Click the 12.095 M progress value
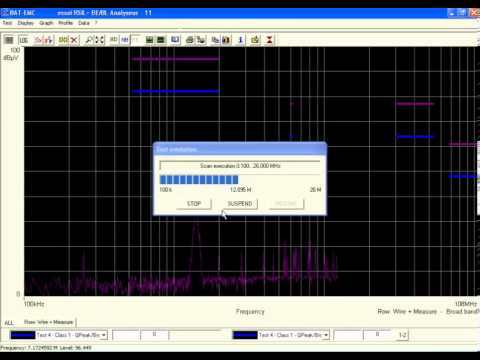The image size is (480, 360). pyautogui.click(x=240, y=190)
